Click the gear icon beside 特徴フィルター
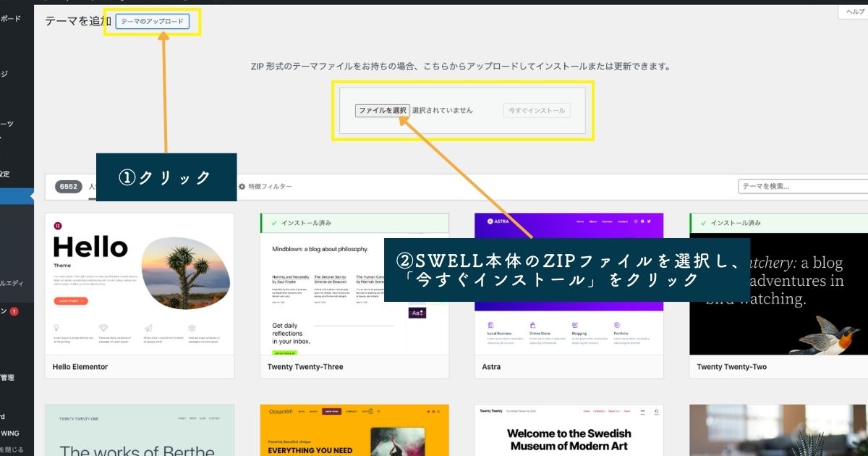868x456 pixels. (x=242, y=187)
